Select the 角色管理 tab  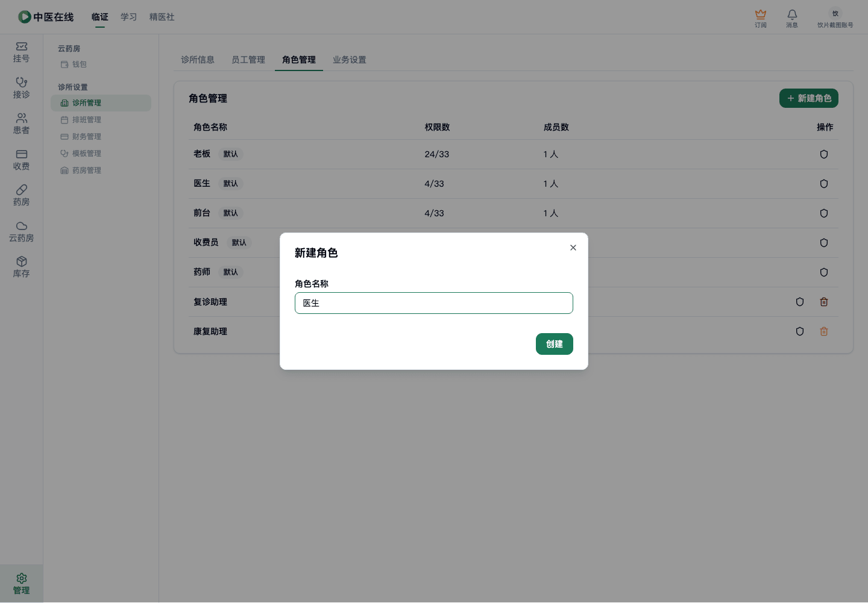coord(299,60)
